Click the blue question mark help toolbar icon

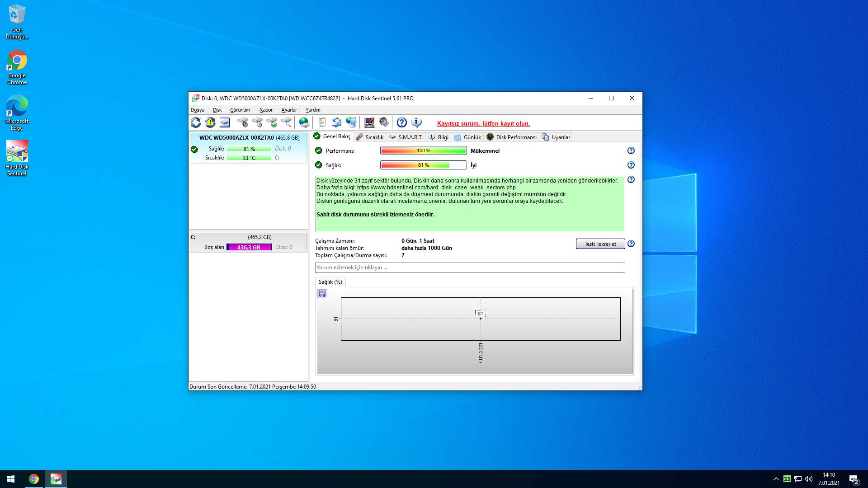[x=402, y=122]
